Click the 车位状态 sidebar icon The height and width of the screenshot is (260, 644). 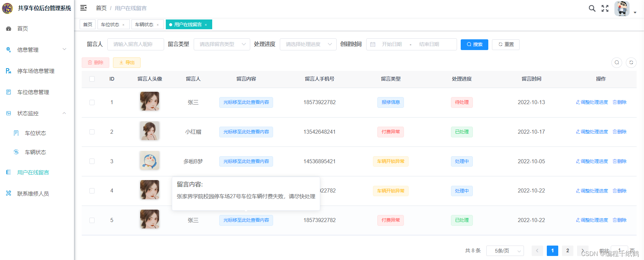[16, 133]
